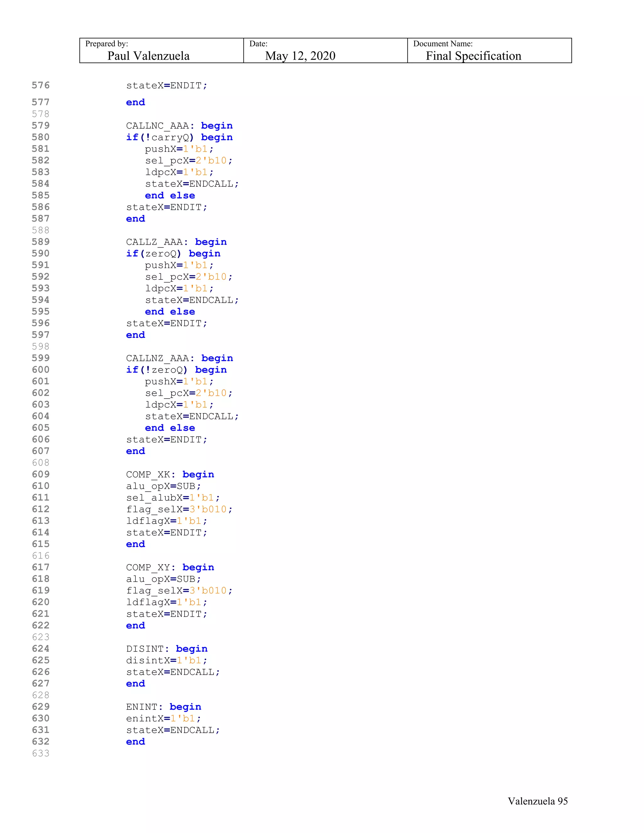Click the COMP_XK: begin label
This screenshot has width=644, height=833.
pos(170,474)
